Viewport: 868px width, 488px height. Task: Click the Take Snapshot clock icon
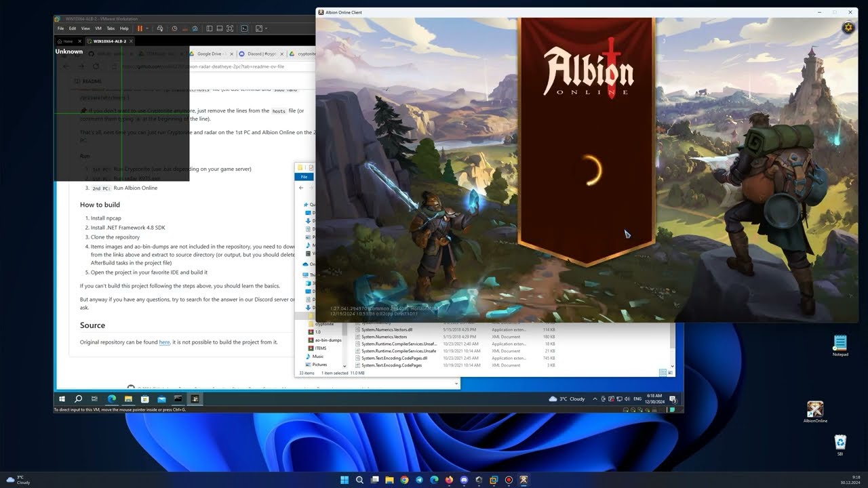[x=174, y=28]
